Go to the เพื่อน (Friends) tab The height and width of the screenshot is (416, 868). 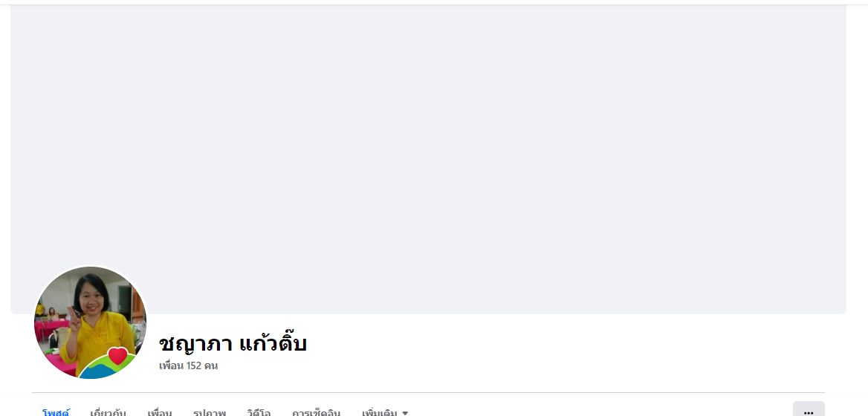tap(160, 412)
